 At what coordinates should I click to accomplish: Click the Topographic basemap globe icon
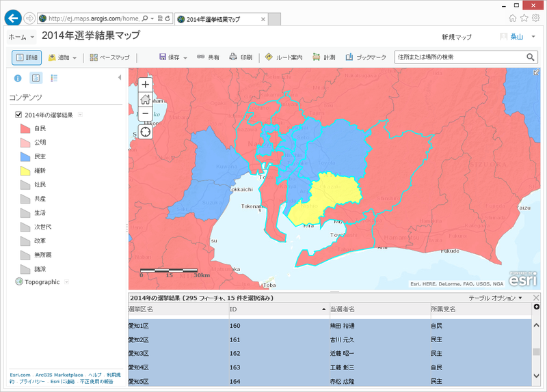click(19, 281)
